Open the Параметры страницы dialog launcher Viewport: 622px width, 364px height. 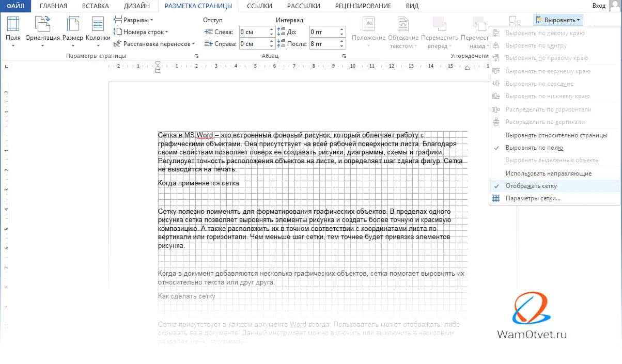[196, 56]
